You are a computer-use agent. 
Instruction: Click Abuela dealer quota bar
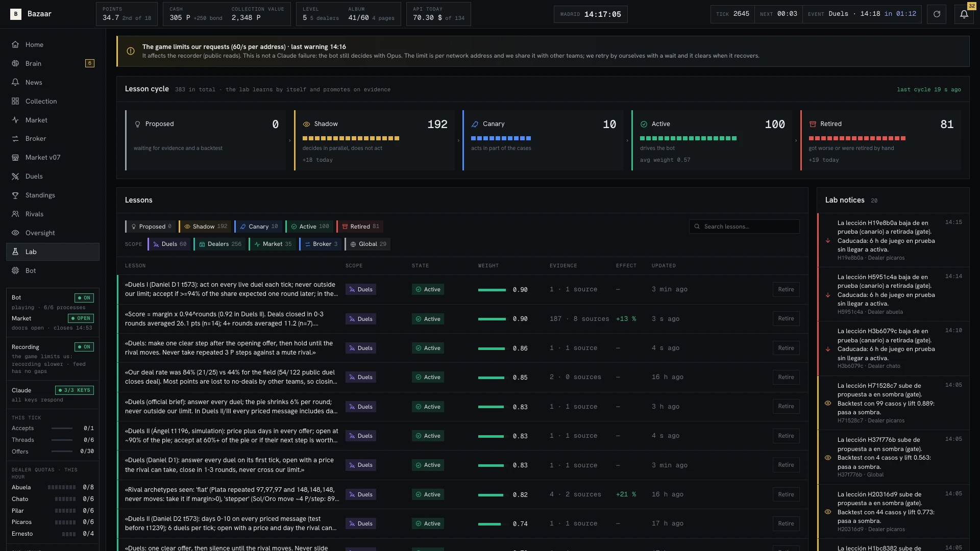62,487
